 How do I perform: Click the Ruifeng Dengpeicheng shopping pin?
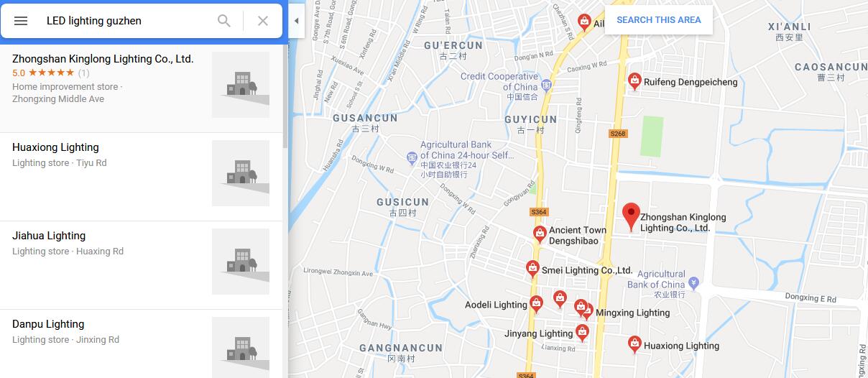634,81
